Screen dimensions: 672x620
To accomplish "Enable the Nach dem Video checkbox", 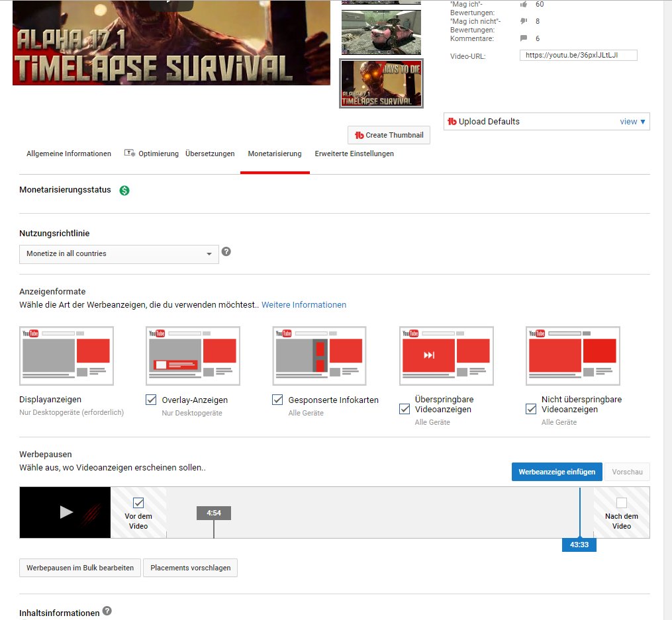I will click(622, 503).
